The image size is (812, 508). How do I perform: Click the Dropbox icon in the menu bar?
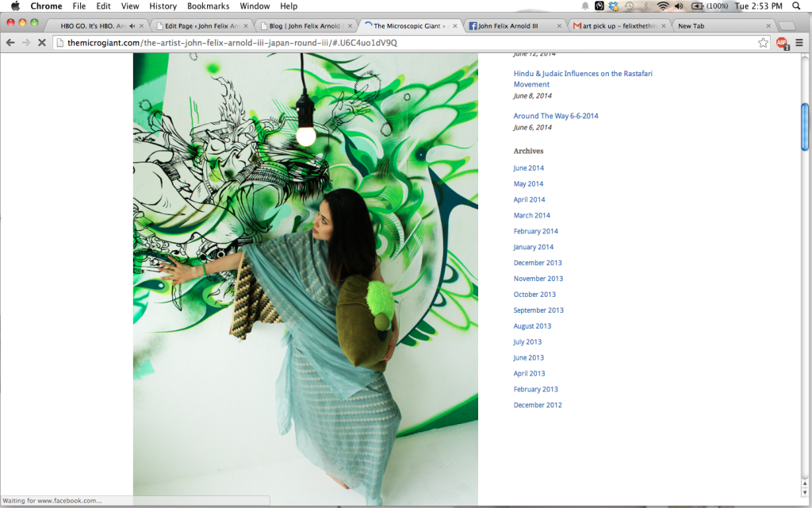pos(614,6)
